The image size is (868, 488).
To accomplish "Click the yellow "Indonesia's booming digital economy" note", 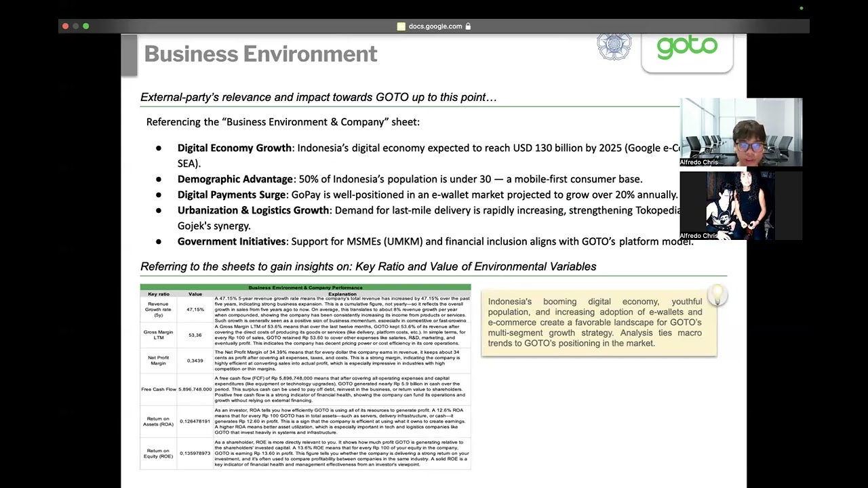I will coord(599,323).
